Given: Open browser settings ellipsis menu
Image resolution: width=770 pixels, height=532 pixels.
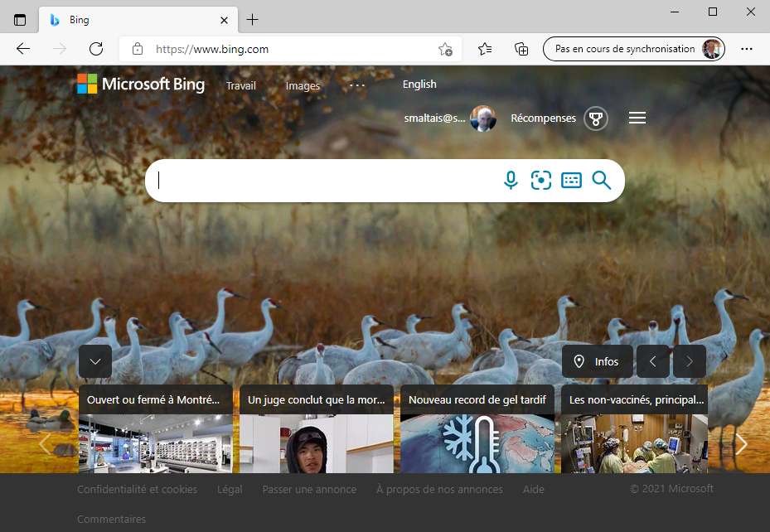Looking at the screenshot, I should click(x=747, y=49).
